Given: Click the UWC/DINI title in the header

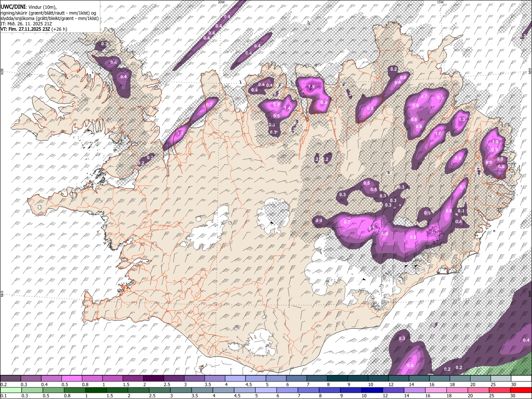Looking at the screenshot, I should point(13,7).
